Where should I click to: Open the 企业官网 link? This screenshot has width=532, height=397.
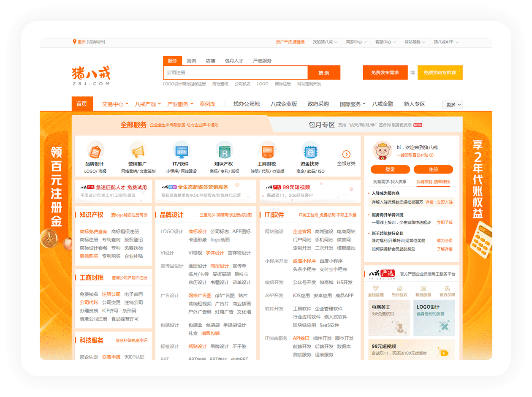click(x=302, y=231)
